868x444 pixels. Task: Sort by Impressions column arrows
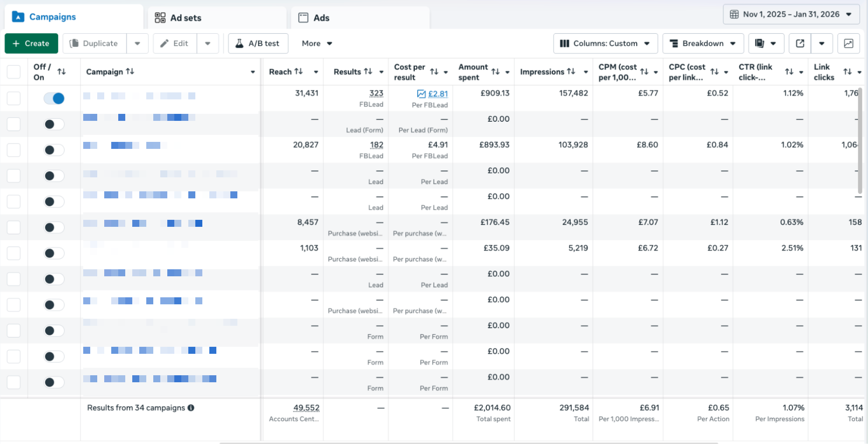coord(571,71)
